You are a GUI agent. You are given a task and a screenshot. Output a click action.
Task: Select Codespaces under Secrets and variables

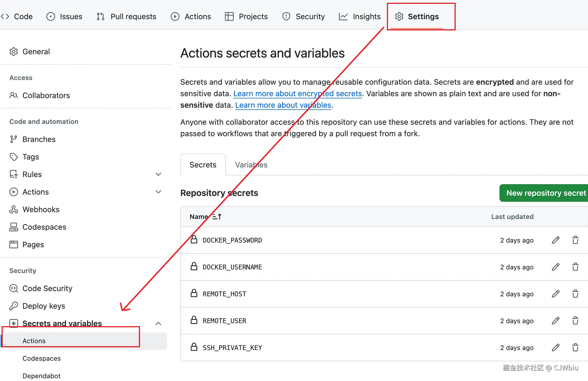[x=42, y=358]
